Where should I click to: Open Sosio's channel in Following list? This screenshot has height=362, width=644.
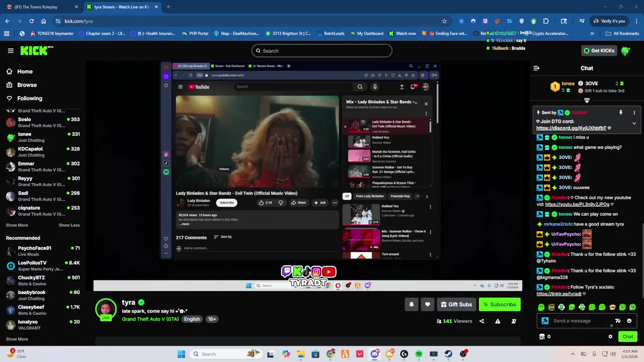[x=43, y=122]
